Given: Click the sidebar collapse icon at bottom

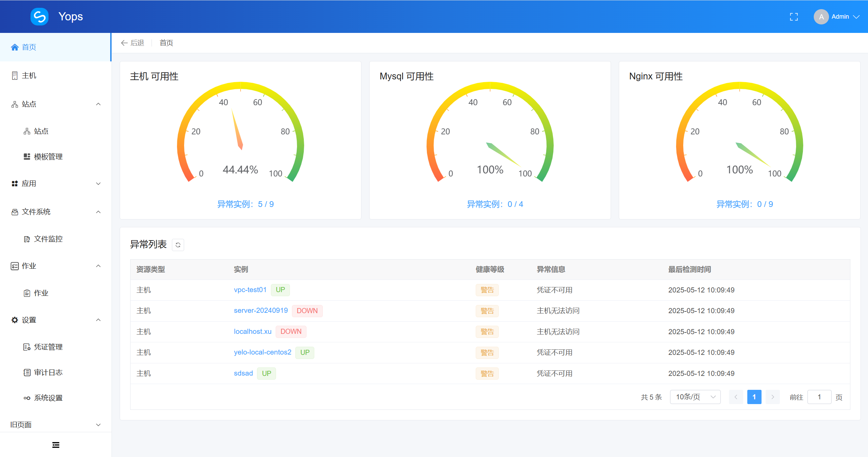Looking at the screenshot, I should pyautogui.click(x=56, y=445).
